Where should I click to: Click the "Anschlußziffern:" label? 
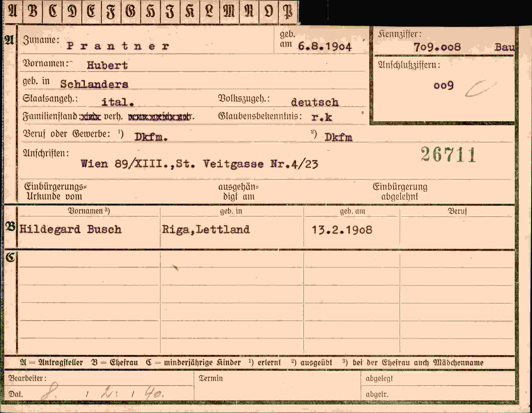pos(409,65)
